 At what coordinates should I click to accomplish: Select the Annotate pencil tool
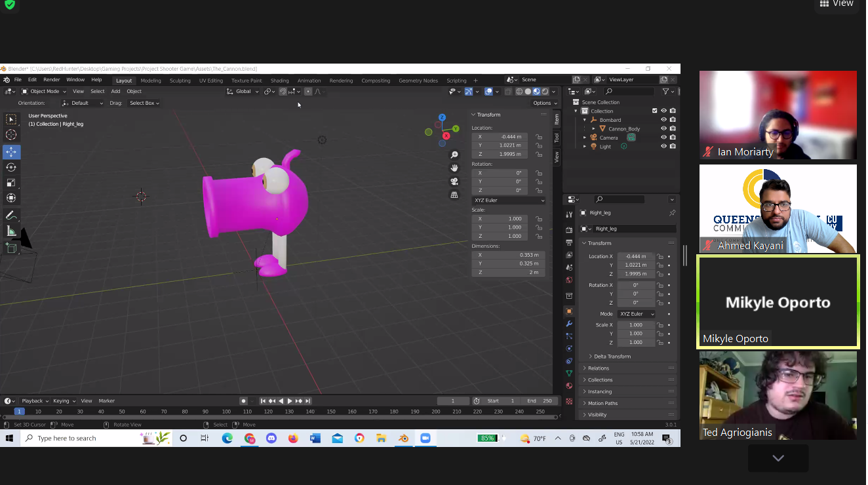[11, 215]
